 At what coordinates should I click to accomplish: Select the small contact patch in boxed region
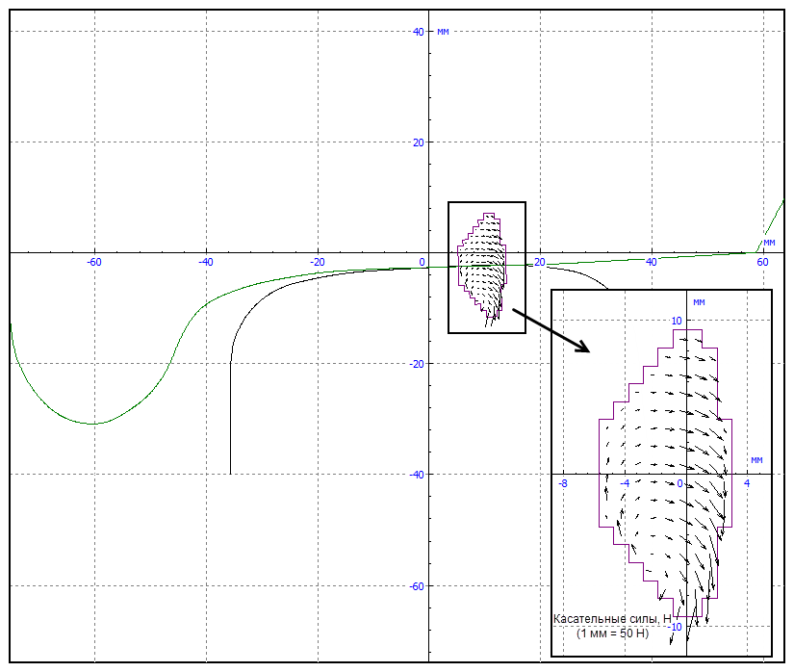[x=482, y=266]
